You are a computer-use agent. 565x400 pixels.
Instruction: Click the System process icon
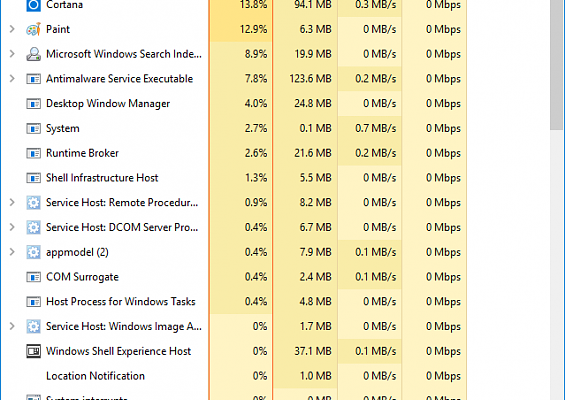34,128
